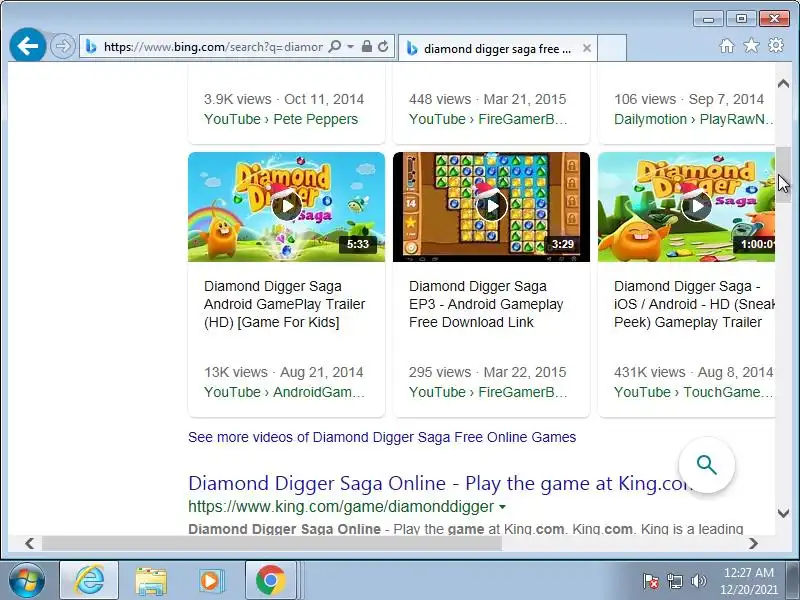Click the Show desktop button
This screenshot has height=600, width=800.
coord(792,580)
